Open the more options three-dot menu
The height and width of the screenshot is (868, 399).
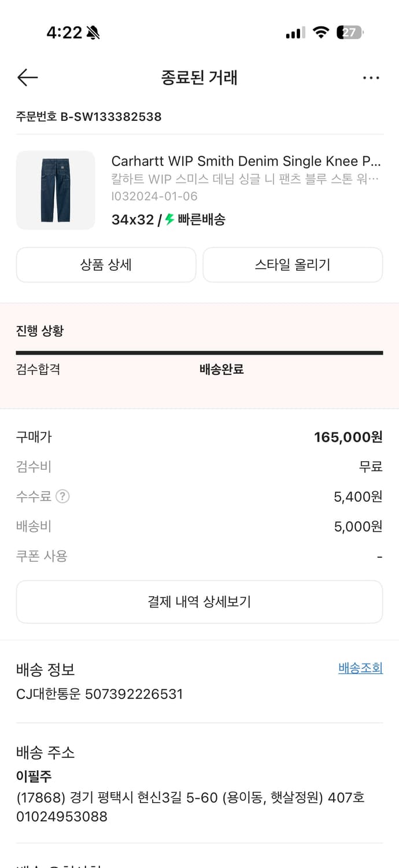(371, 78)
